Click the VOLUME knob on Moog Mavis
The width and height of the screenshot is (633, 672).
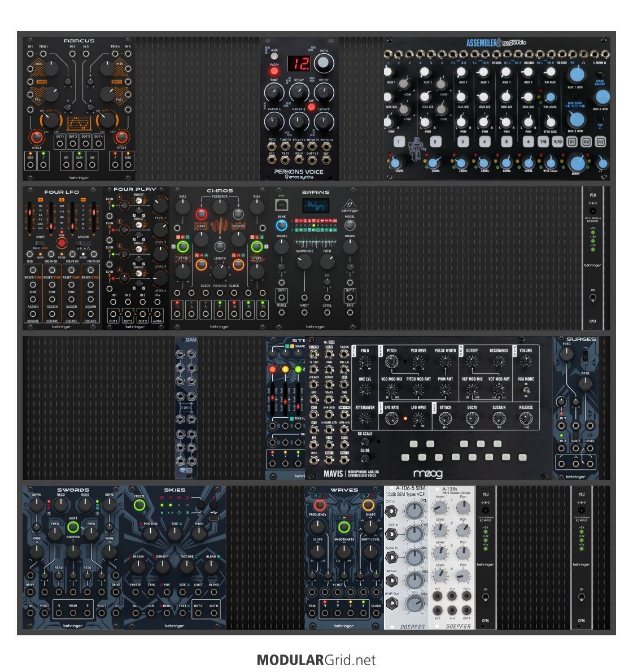coord(526,362)
